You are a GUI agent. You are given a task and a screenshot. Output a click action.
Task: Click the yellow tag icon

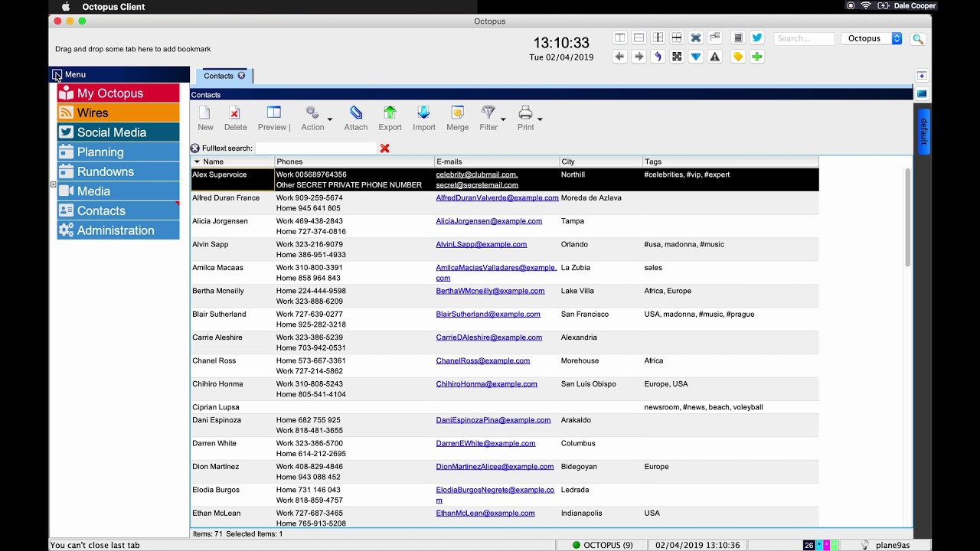(x=738, y=57)
